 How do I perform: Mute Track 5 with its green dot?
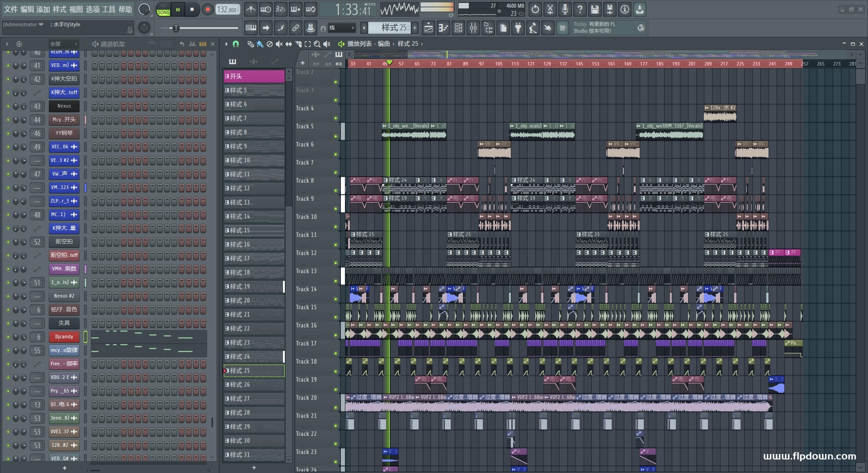(335, 136)
